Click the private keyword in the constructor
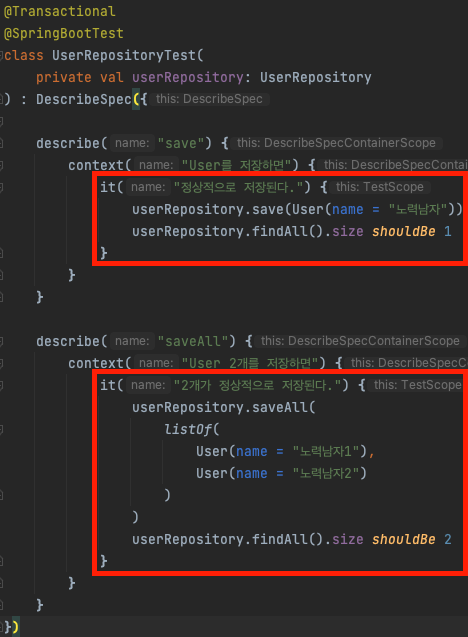Screen dimensions: 468x637 (x=64, y=77)
